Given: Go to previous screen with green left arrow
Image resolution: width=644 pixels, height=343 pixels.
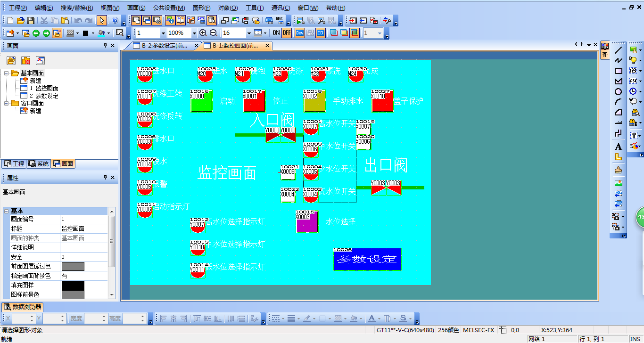Looking at the screenshot, I should tap(36, 33).
